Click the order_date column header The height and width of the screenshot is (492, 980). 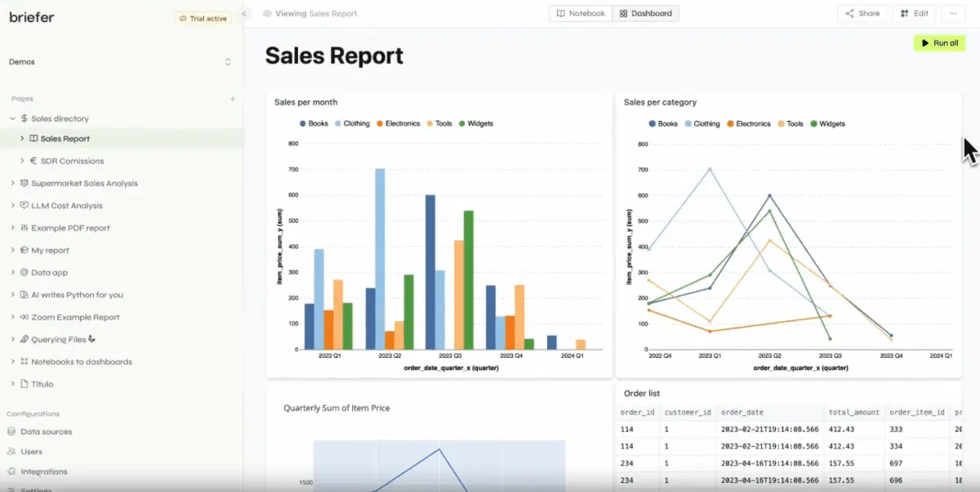[742, 413]
